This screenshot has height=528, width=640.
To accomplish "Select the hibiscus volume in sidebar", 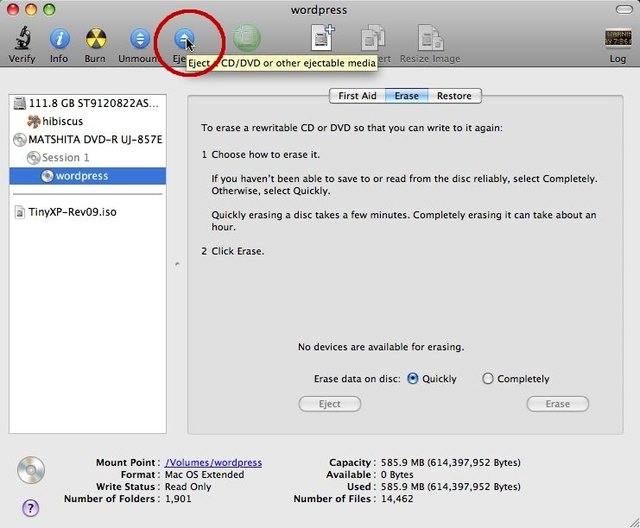I will [87, 121].
